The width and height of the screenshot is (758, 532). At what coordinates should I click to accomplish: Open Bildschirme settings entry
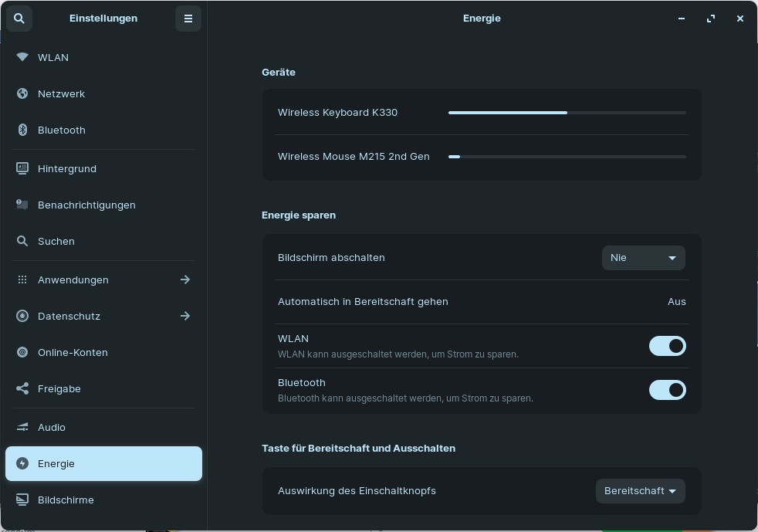click(x=103, y=500)
